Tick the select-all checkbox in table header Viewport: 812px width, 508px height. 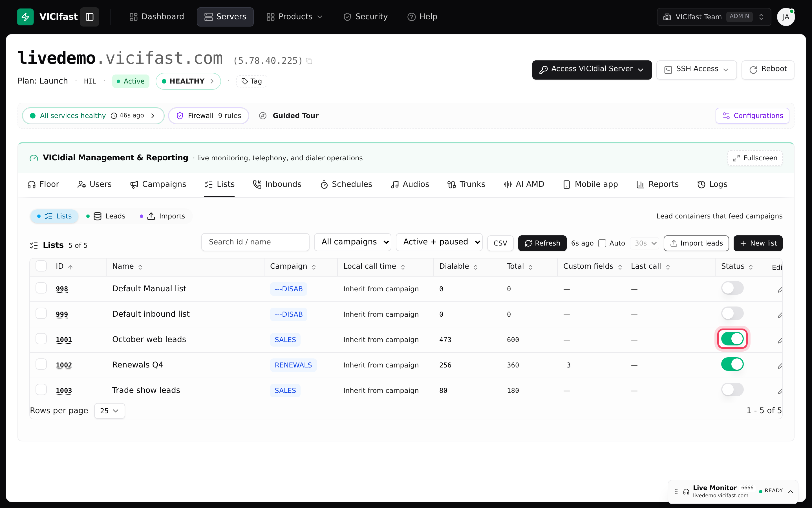(41, 266)
